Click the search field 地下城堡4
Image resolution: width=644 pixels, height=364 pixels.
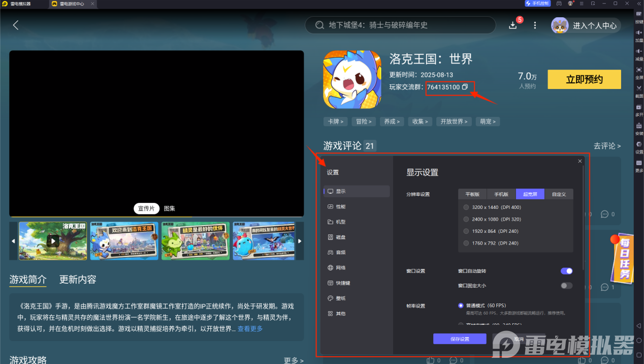pos(400,25)
